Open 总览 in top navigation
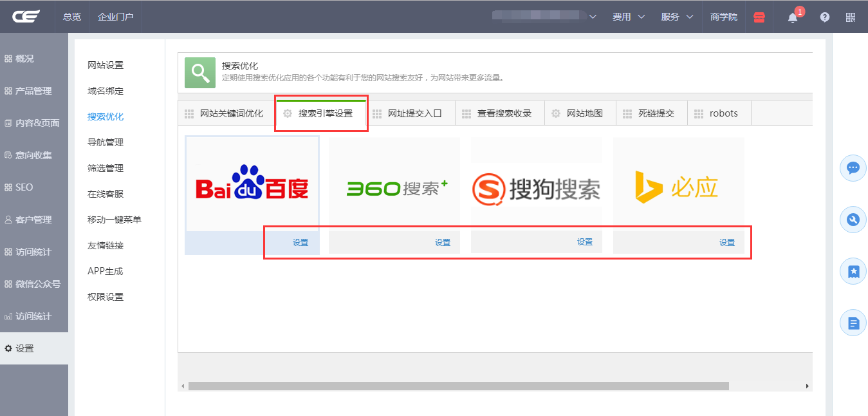This screenshot has height=416, width=868. (72, 17)
